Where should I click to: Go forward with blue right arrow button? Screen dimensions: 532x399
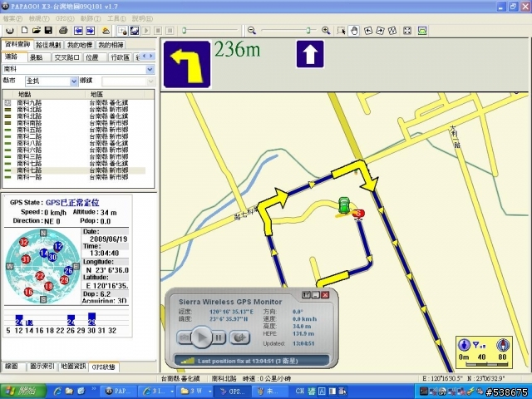click(x=91, y=31)
